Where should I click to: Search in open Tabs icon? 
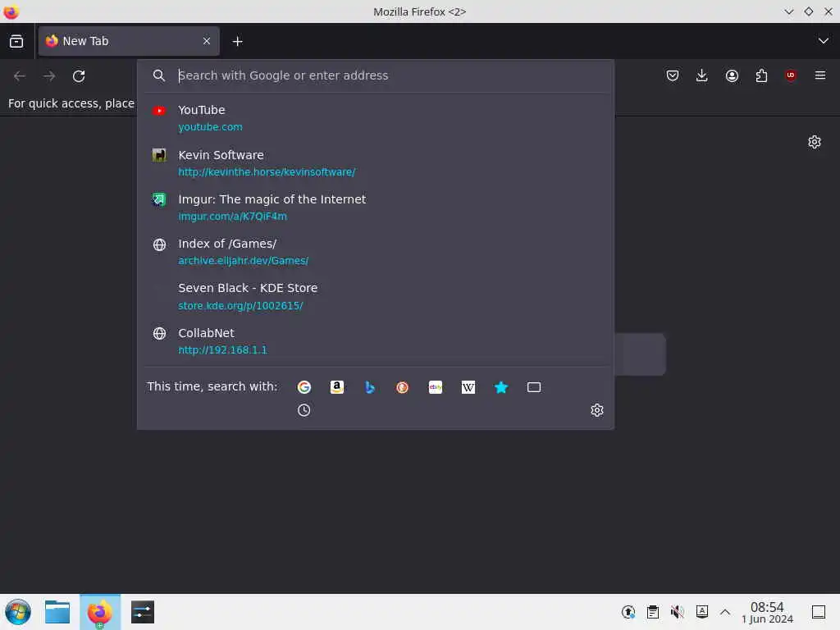click(534, 387)
